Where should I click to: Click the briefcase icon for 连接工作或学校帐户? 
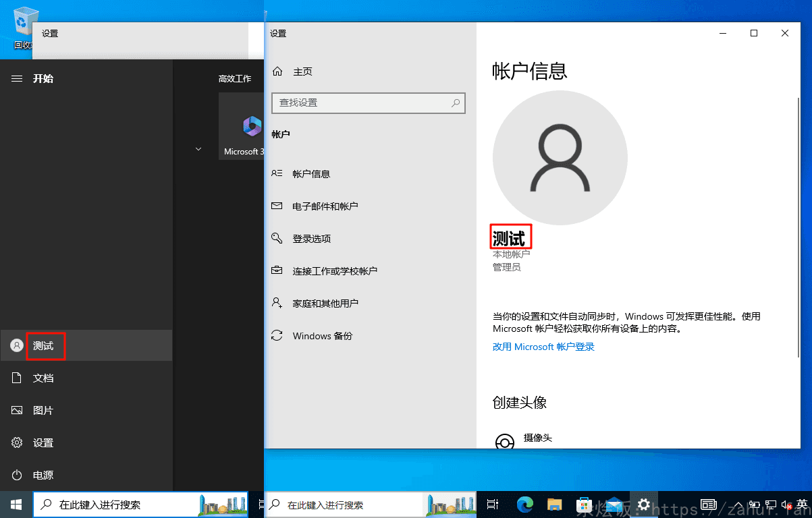pyautogui.click(x=277, y=271)
